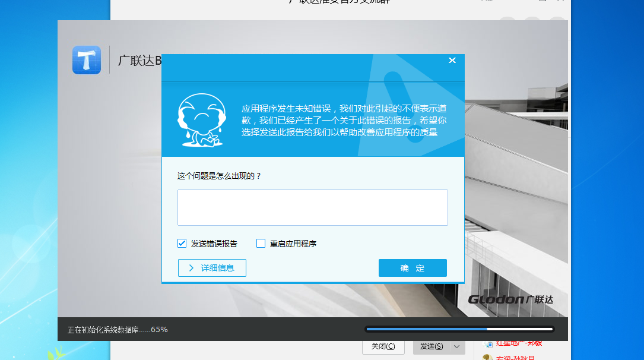The height and width of the screenshot is (360, 644).
Task: Click inside the problem description text box
Action: [x=313, y=207]
